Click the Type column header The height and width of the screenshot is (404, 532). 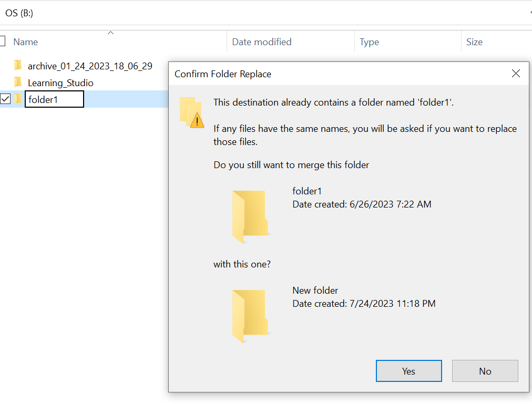click(x=369, y=42)
